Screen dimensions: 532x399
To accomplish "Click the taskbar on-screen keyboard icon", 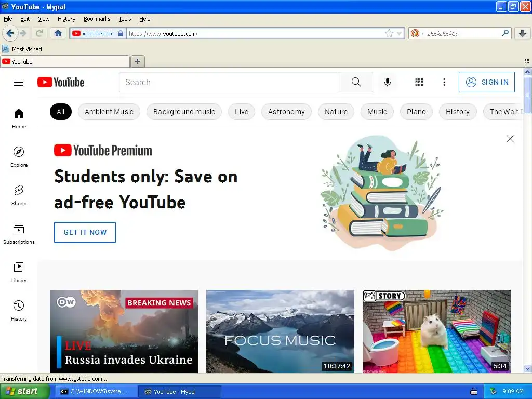I will [x=474, y=392].
